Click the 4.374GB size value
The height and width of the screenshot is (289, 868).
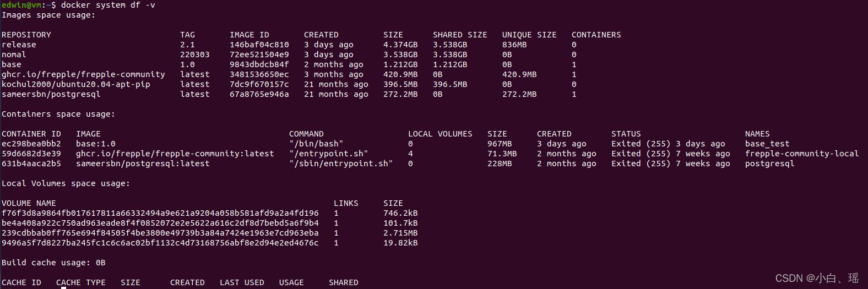coord(400,45)
